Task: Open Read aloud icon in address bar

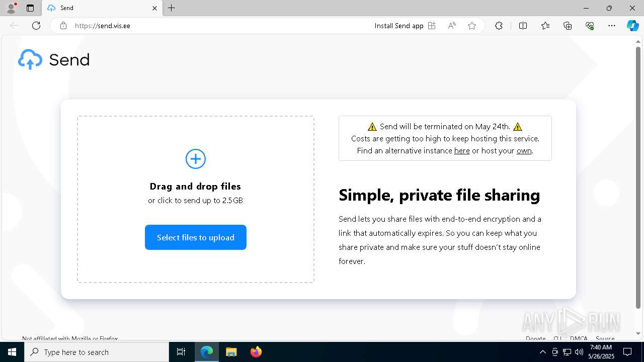Action: click(x=452, y=26)
